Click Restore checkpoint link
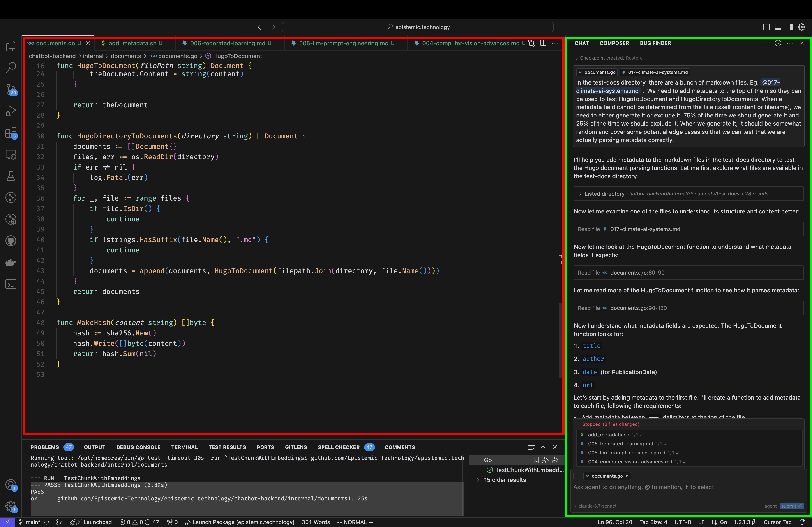 [634, 58]
